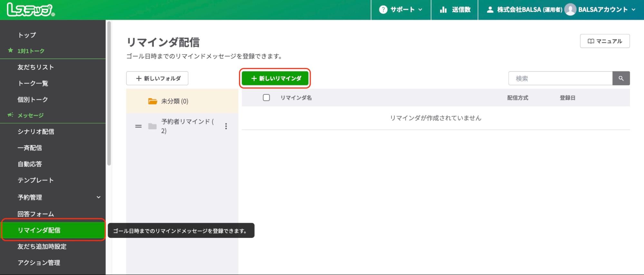This screenshot has width=644, height=275.
Task: Click the person icon beside 株式会社BALSA
Action: point(490,10)
